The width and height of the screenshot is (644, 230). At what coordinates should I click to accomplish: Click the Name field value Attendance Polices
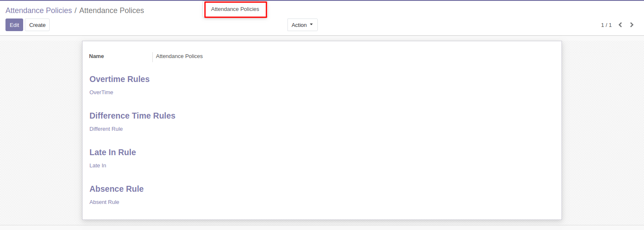pyautogui.click(x=179, y=56)
